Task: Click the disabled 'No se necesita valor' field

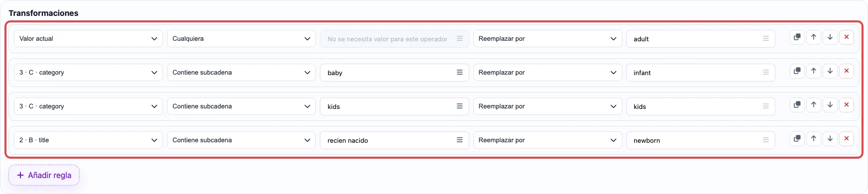Action: tap(394, 39)
